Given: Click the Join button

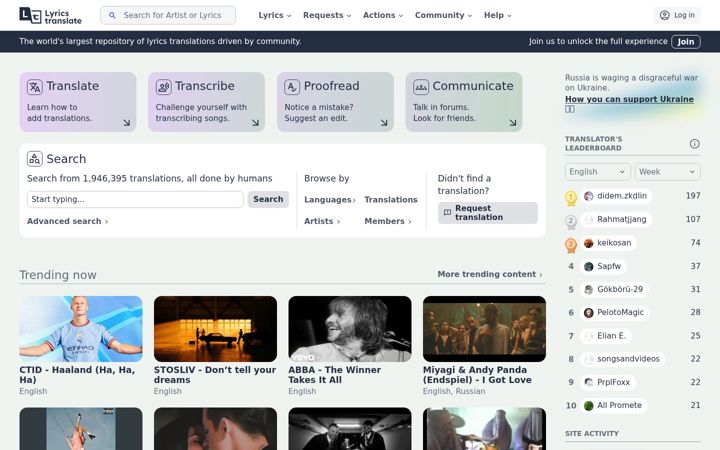Looking at the screenshot, I should click(686, 42).
